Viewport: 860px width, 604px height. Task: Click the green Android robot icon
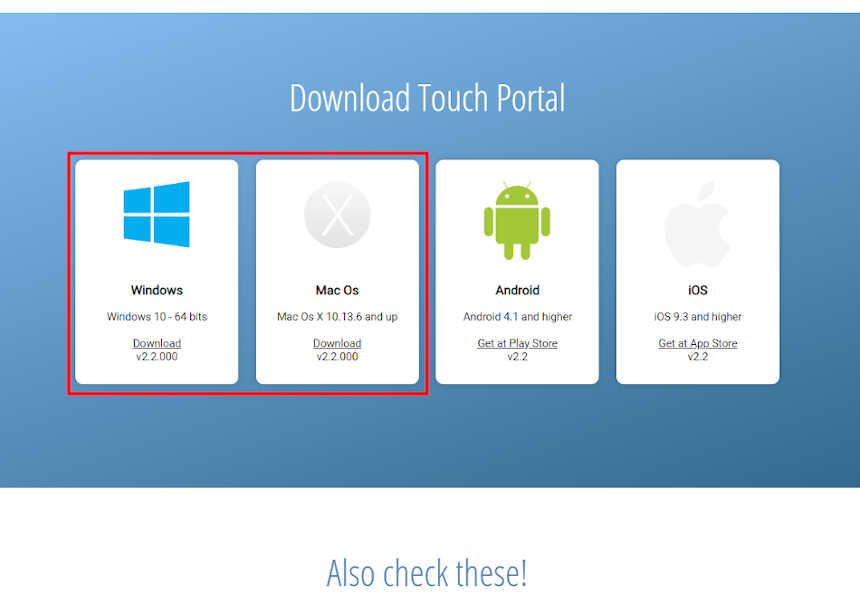[517, 221]
